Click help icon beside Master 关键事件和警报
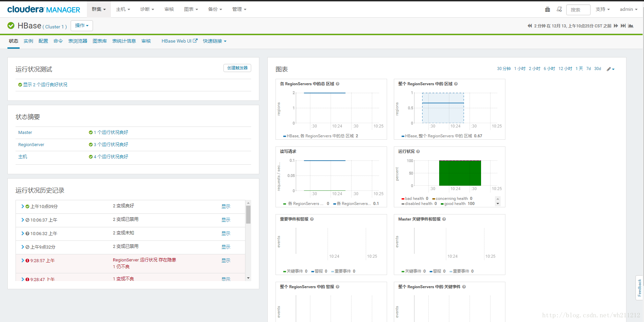The height and width of the screenshot is (322, 644). (x=444, y=219)
